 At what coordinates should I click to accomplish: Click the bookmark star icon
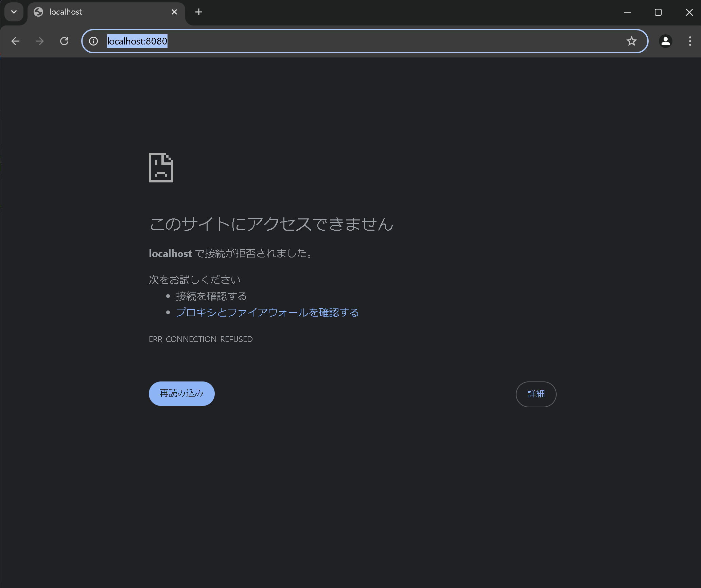point(631,41)
